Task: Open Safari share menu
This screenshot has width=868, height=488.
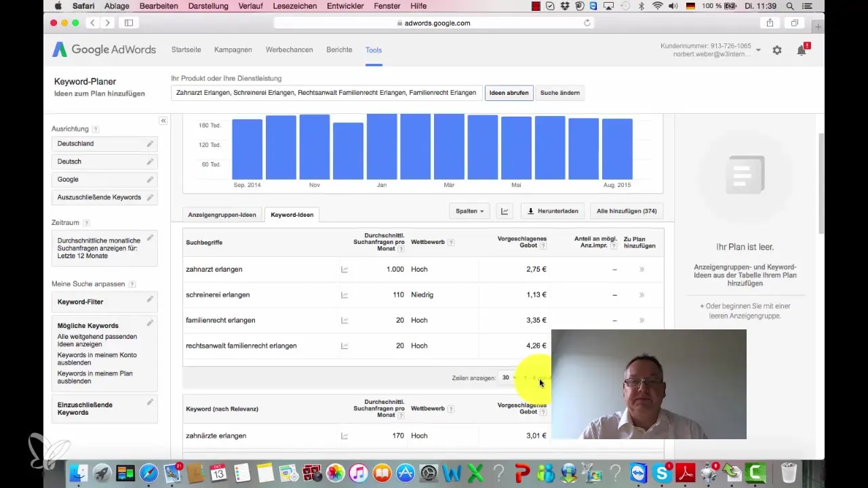Action: (770, 23)
